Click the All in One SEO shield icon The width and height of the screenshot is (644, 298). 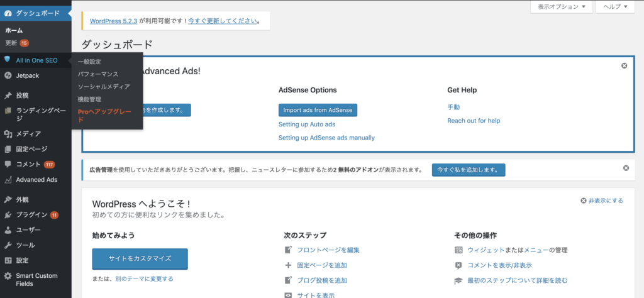click(8, 60)
